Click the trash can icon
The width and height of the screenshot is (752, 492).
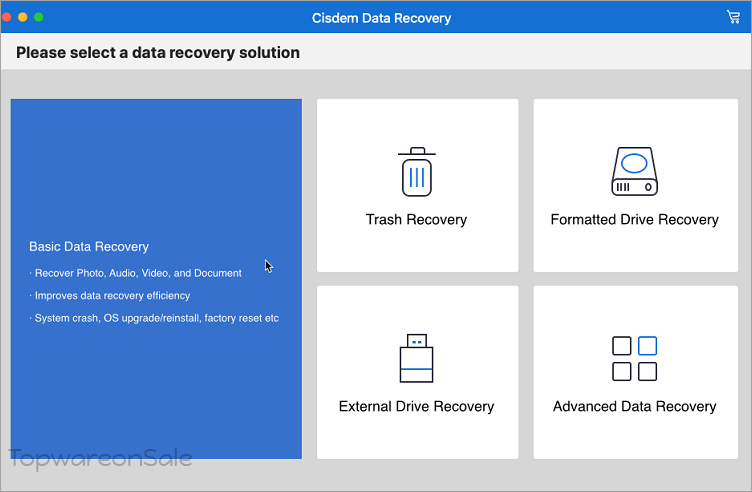coord(417,172)
